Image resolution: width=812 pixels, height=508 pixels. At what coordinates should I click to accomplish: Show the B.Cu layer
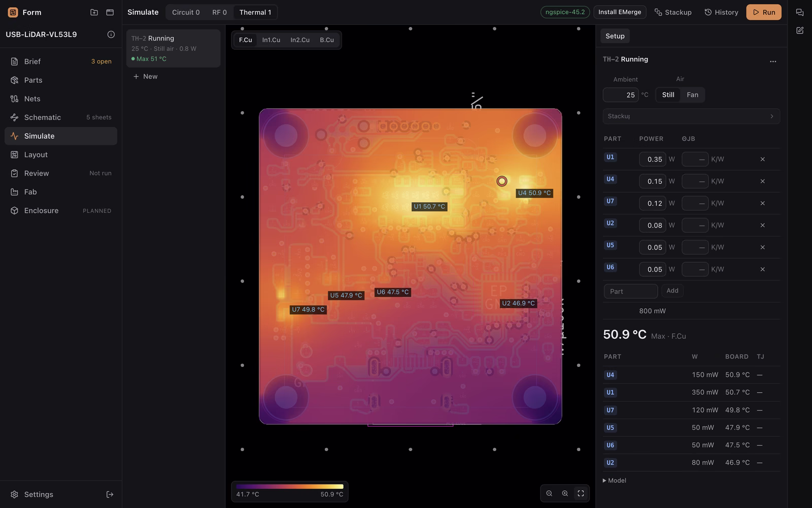(x=327, y=40)
